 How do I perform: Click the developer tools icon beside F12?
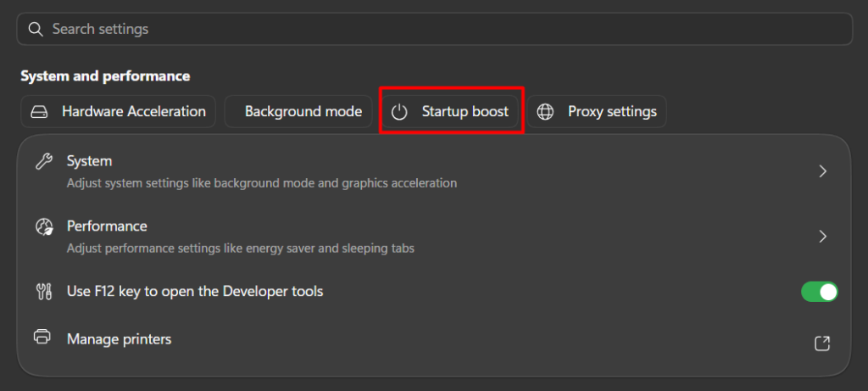[x=44, y=291]
